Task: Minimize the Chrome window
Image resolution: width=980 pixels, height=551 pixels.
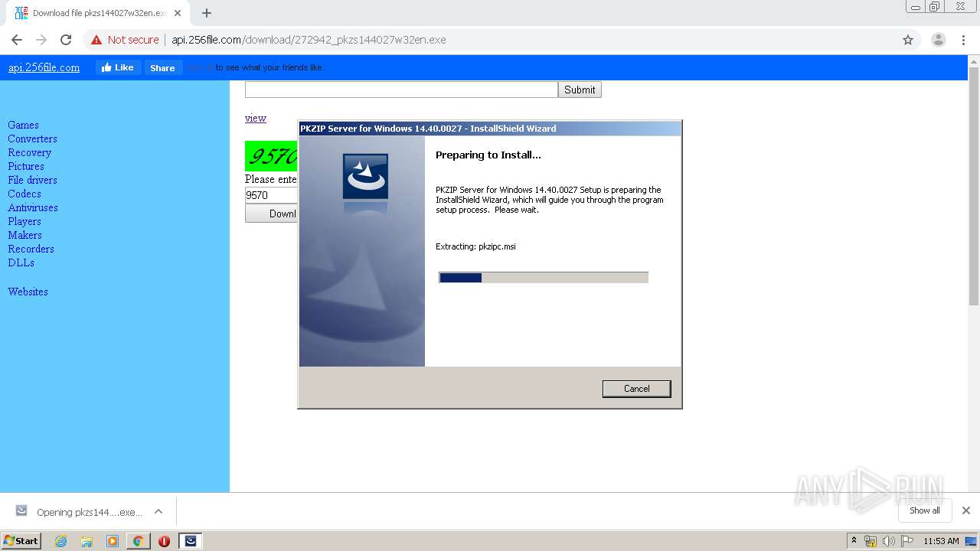Action: click(x=915, y=7)
